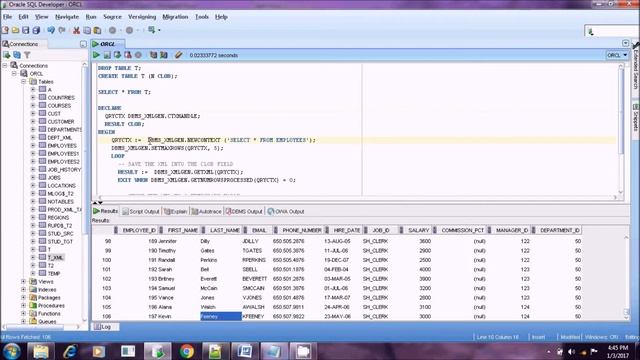Click the Redo toolbar icon
Screen dimensions: 640x360
pos(62,30)
